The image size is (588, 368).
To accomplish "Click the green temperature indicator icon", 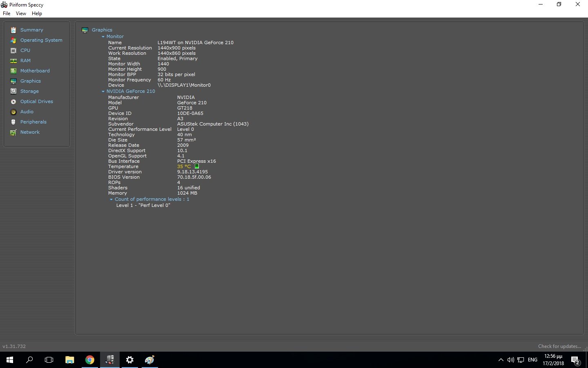I will click(x=196, y=166).
